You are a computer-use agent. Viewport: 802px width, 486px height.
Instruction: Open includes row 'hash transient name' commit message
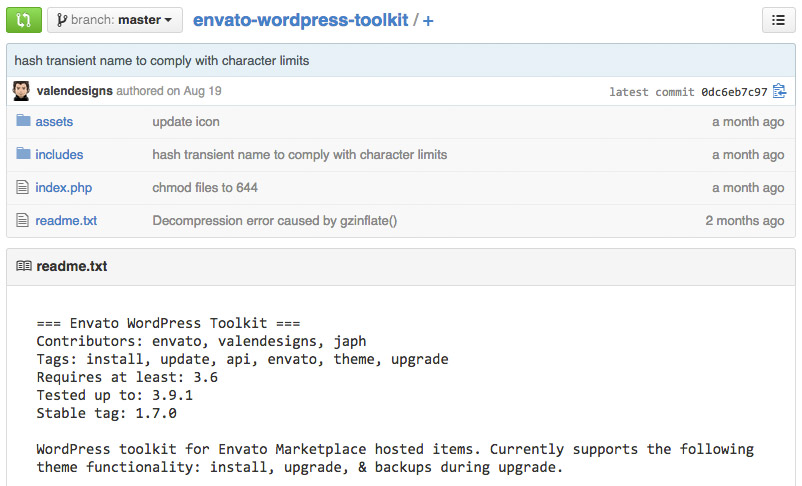[300, 154]
